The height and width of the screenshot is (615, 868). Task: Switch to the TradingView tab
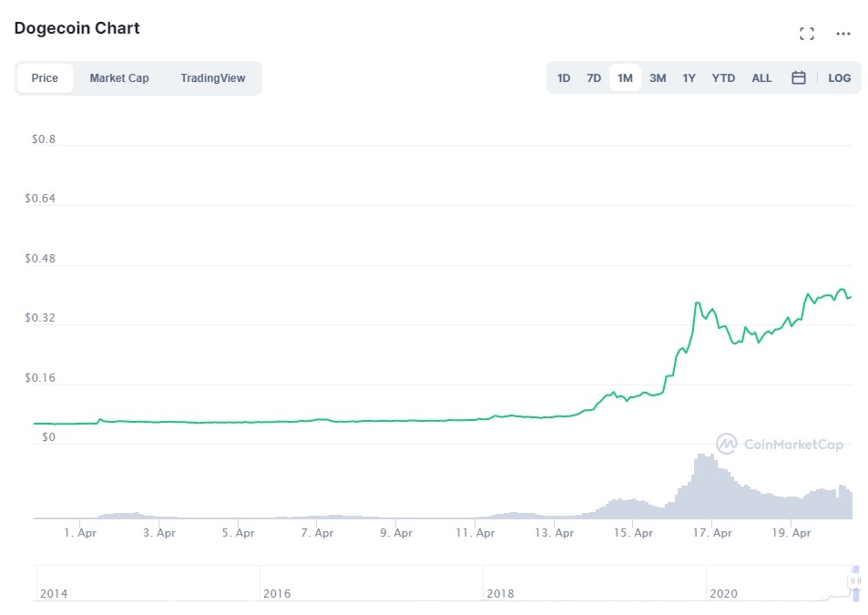coord(212,78)
